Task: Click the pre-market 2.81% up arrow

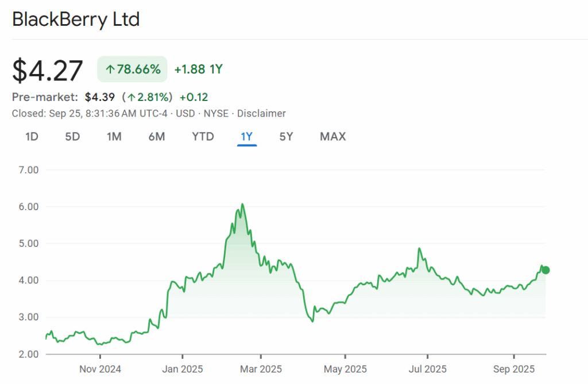Action: (131, 97)
